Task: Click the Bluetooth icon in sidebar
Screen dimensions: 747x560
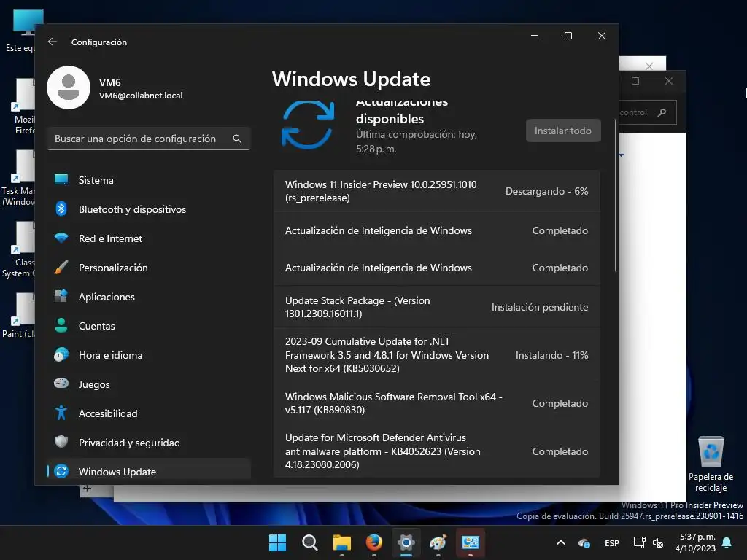Action: coord(61,209)
